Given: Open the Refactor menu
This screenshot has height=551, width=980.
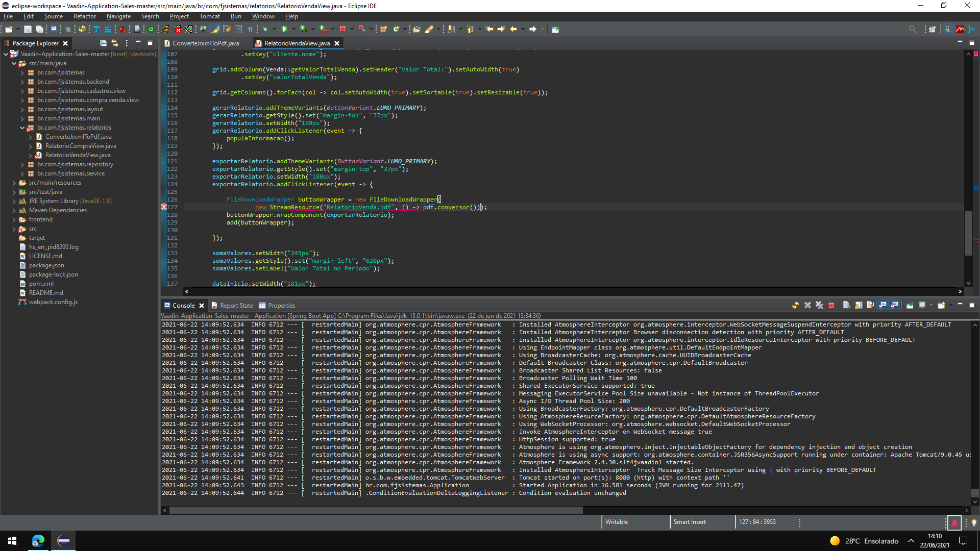Looking at the screenshot, I should coord(84,16).
